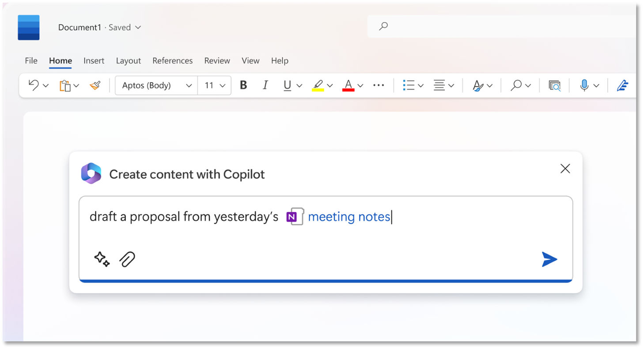Click the Editor pen icon
The image size is (644, 349).
623,85
